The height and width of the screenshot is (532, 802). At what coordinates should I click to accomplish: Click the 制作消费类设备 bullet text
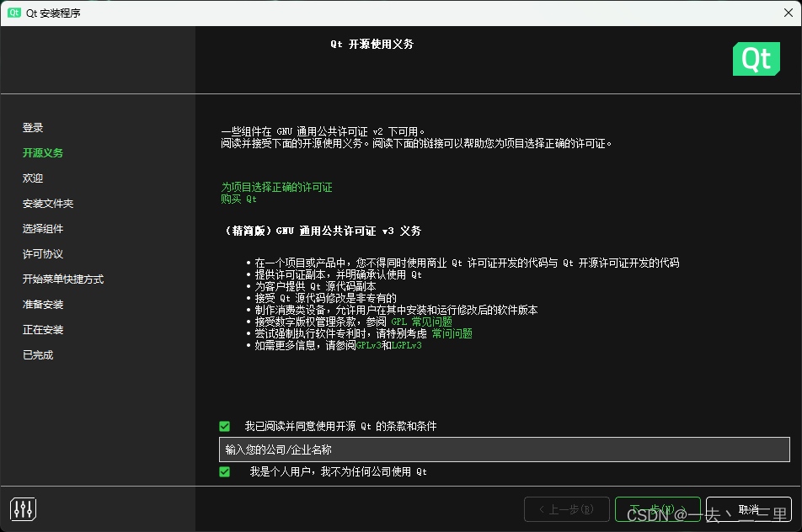tap(396, 310)
